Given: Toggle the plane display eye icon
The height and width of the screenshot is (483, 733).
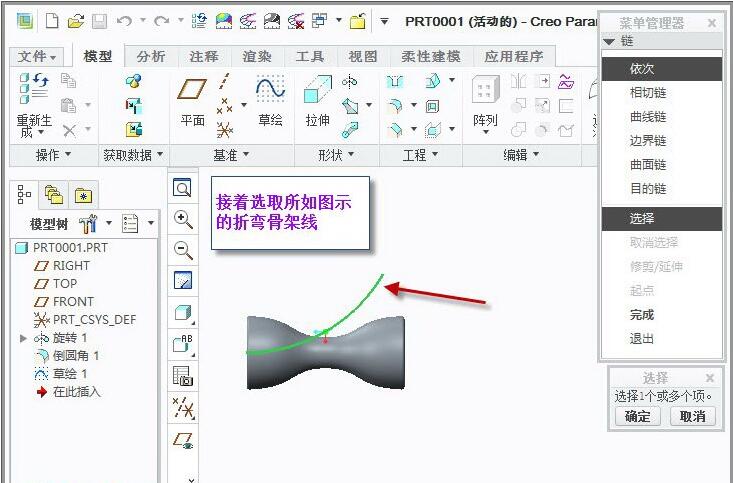Looking at the screenshot, I should click(183, 441).
